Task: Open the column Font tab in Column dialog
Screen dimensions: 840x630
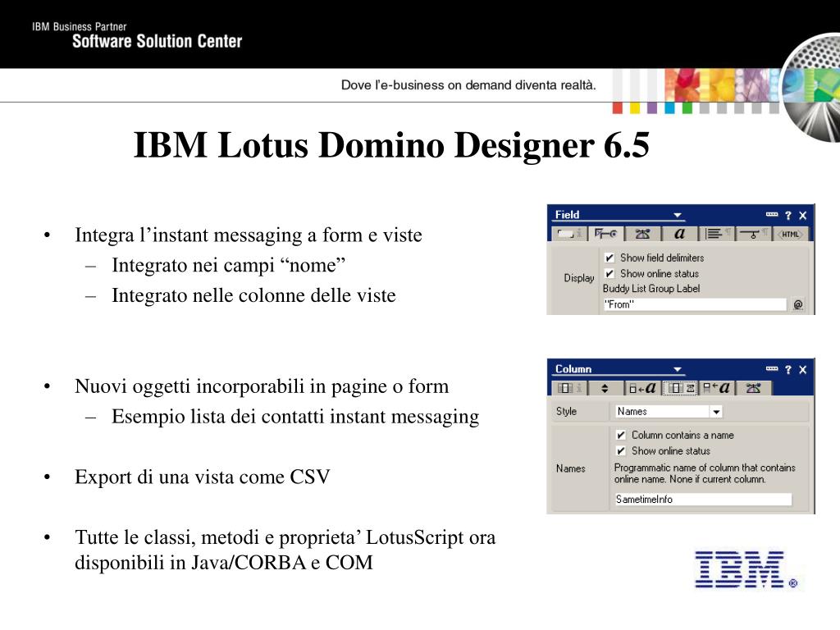Action: (643, 388)
